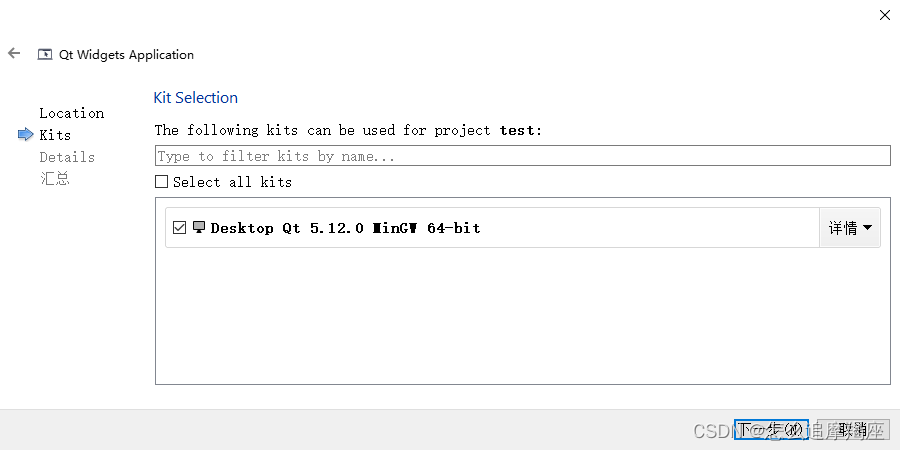The image size is (900, 450).
Task: Select the Details step in the wizard sidebar
Action: (x=67, y=157)
